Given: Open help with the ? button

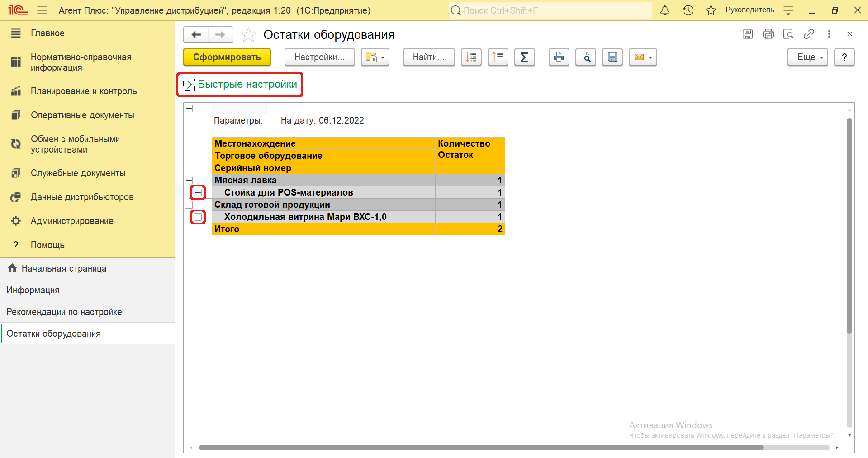Looking at the screenshot, I should pyautogui.click(x=844, y=57).
